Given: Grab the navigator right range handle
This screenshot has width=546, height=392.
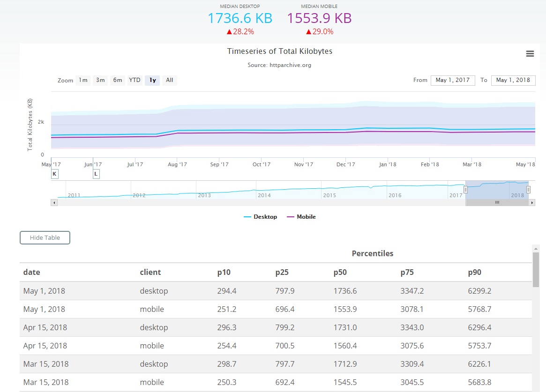Looking at the screenshot, I should (x=528, y=189).
